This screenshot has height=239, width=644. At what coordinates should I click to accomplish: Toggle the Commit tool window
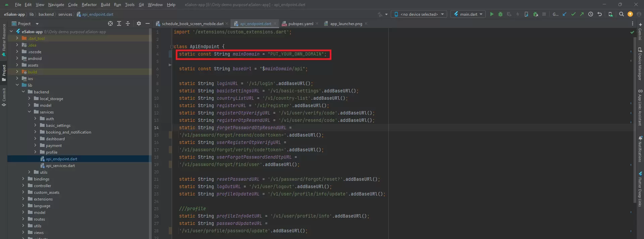[x=4, y=97]
